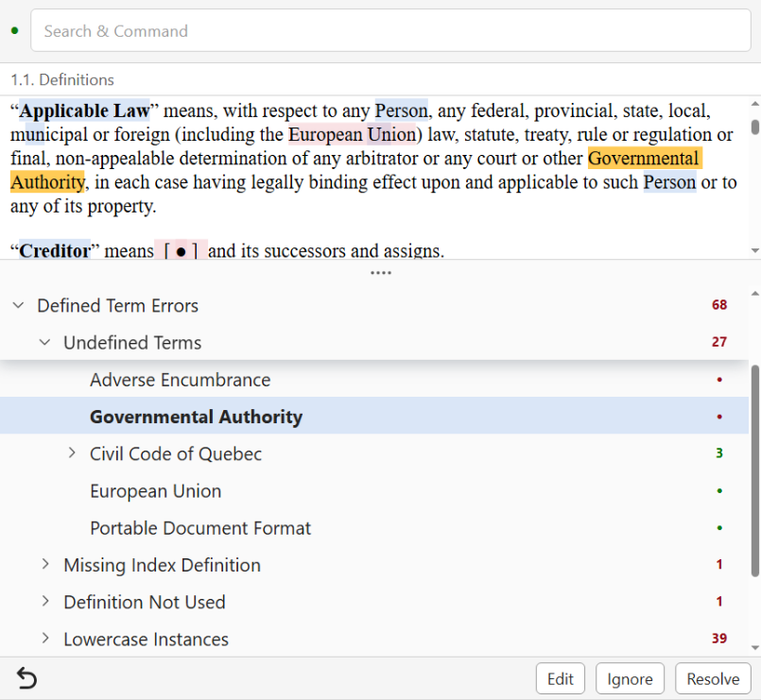Click the green 3 count on Civil Code
The height and width of the screenshot is (700, 761).
[719, 452]
